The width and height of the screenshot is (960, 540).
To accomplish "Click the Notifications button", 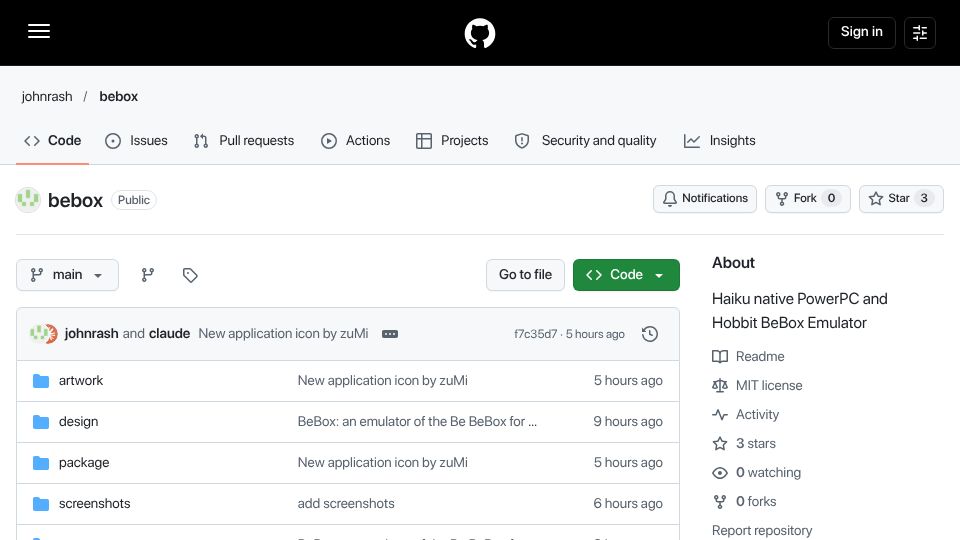I will click(705, 199).
